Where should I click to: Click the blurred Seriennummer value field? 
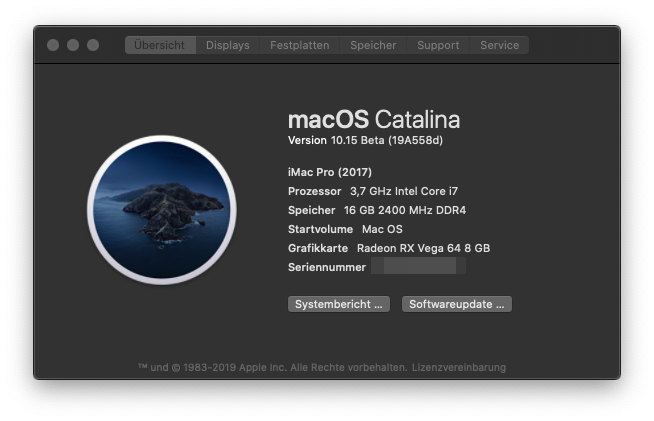[418, 266]
